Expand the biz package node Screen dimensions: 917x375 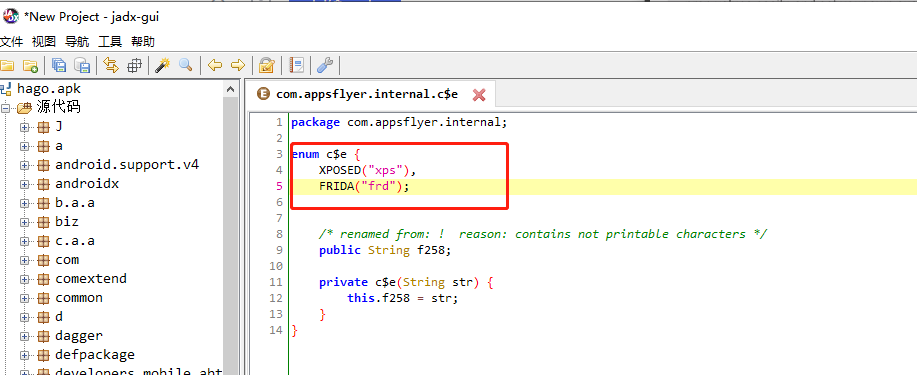coord(24,222)
